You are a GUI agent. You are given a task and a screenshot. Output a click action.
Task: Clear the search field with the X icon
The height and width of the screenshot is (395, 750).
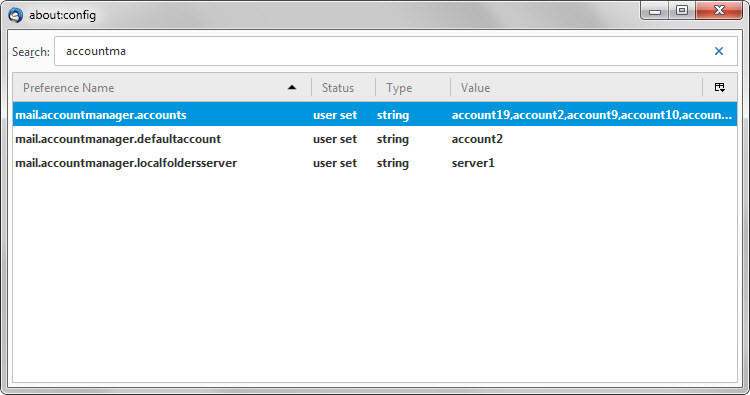718,51
